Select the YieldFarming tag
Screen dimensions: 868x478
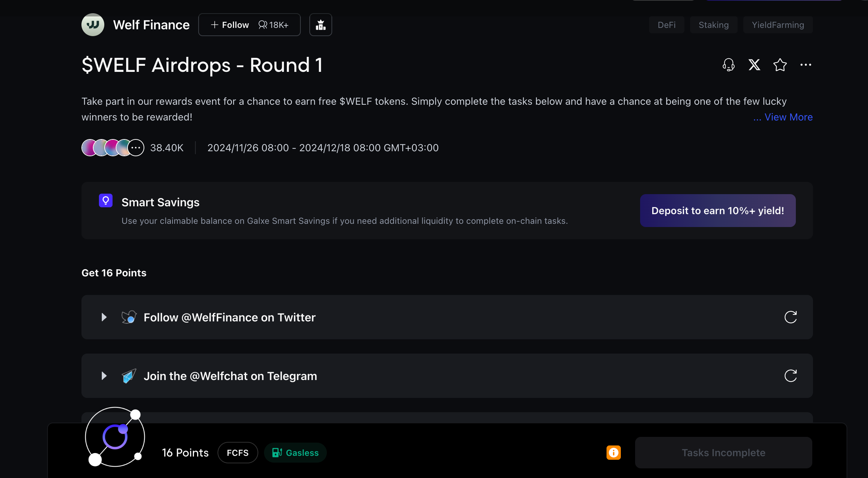[778, 25]
